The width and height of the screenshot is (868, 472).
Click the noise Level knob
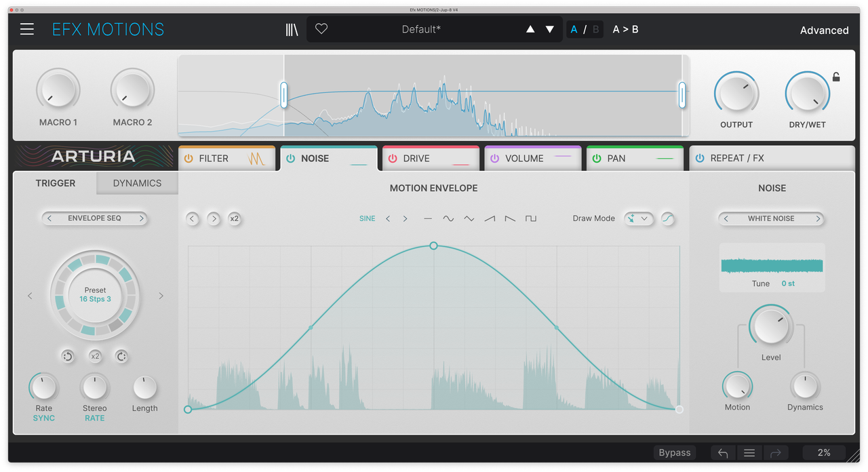coord(771,326)
